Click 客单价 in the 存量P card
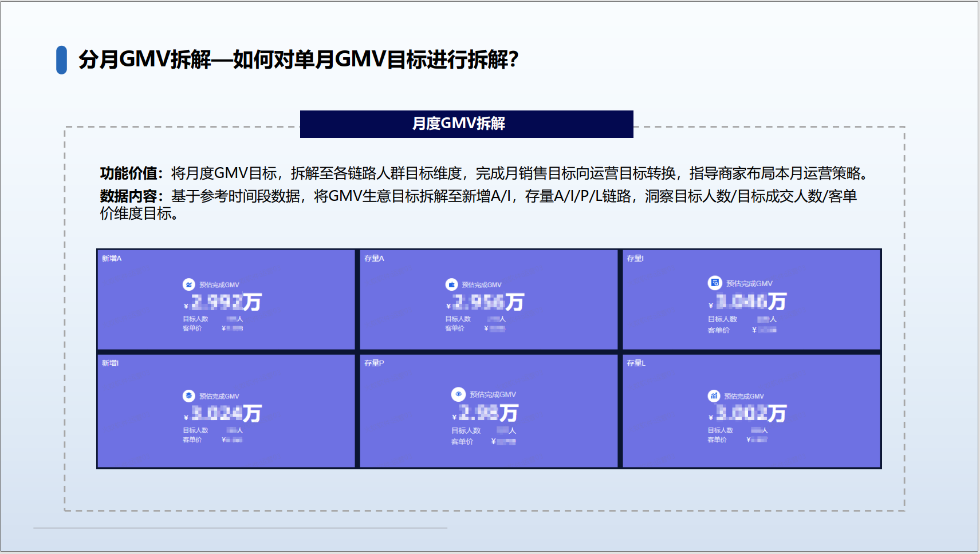This screenshot has height=554, width=980. (462, 442)
